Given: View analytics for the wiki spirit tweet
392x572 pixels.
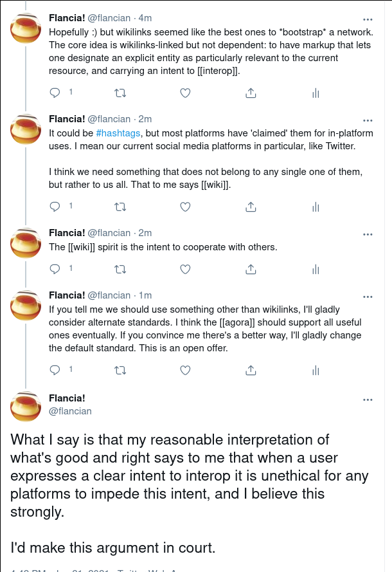Looking at the screenshot, I should (x=316, y=270).
